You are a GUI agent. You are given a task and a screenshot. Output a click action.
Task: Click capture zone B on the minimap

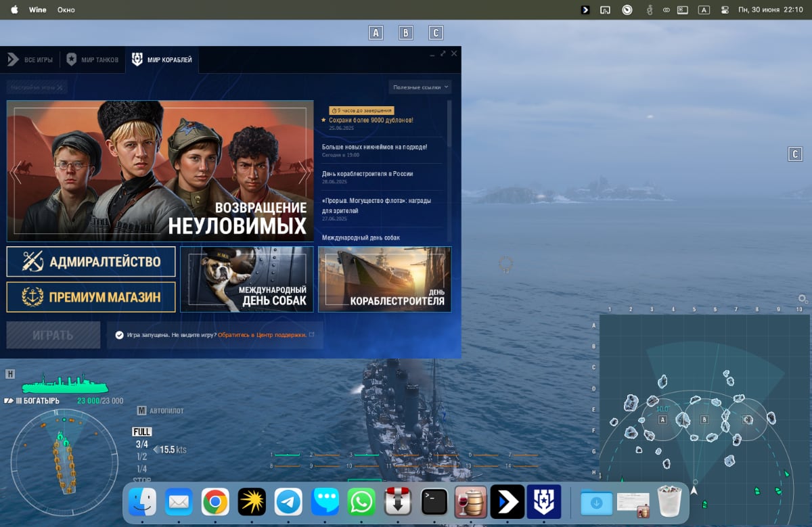click(704, 419)
